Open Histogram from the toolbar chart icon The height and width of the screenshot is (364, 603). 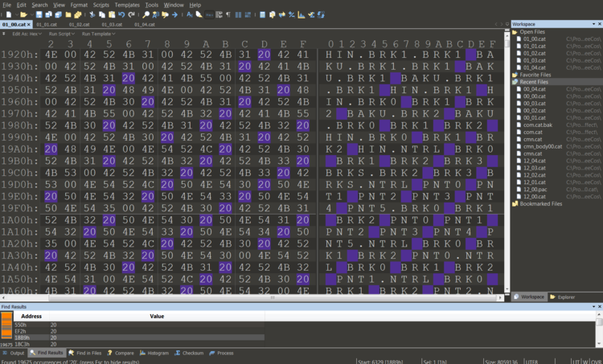pos(301,14)
